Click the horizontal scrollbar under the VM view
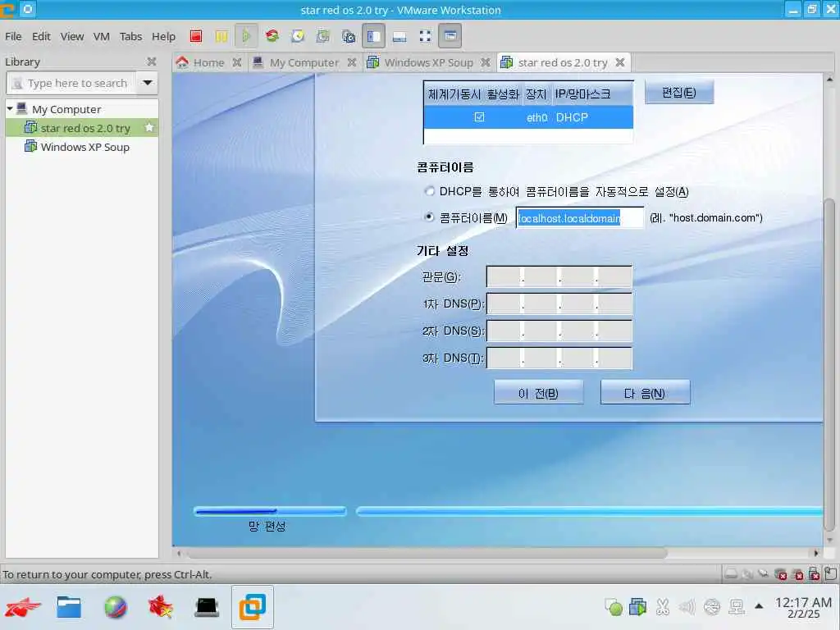The width and height of the screenshot is (840, 630). [x=426, y=553]
